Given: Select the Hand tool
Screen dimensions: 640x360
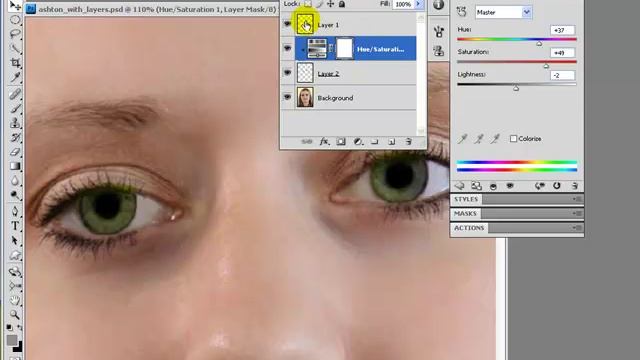Looking at the screenshot, I should coord(15,300).
